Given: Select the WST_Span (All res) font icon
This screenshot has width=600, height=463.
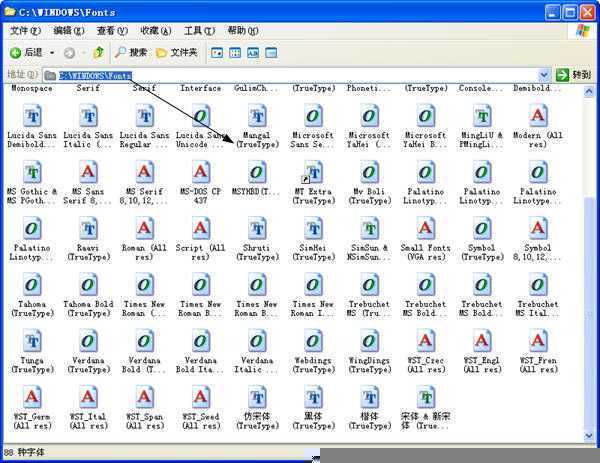Looking at the screenshot, I should 145,398.
